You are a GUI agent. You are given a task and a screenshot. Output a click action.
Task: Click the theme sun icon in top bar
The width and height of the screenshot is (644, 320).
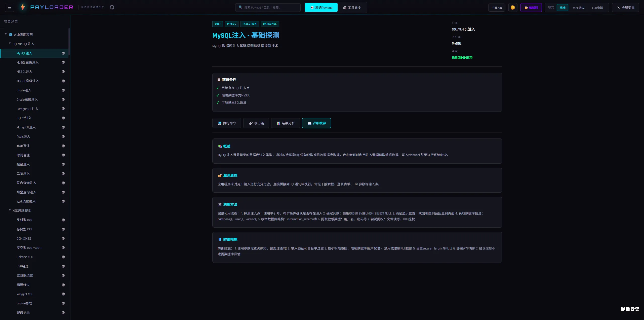tap(513, 8)
